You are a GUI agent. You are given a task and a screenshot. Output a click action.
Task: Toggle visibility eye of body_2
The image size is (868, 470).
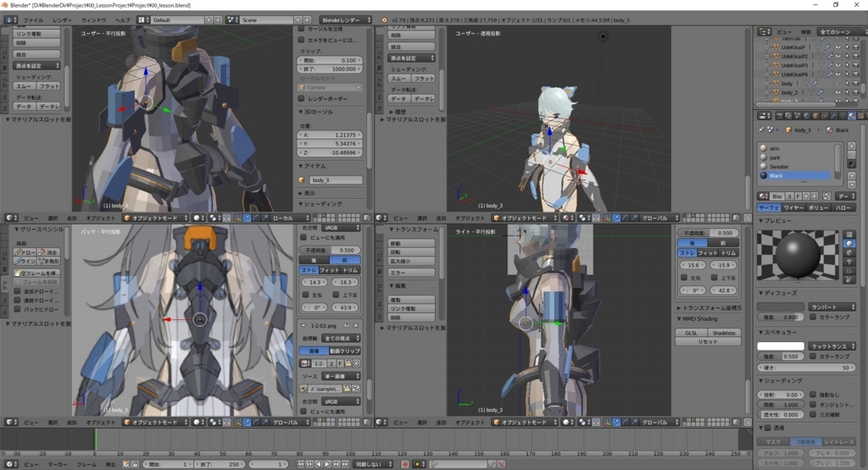(x=838, y=92)
